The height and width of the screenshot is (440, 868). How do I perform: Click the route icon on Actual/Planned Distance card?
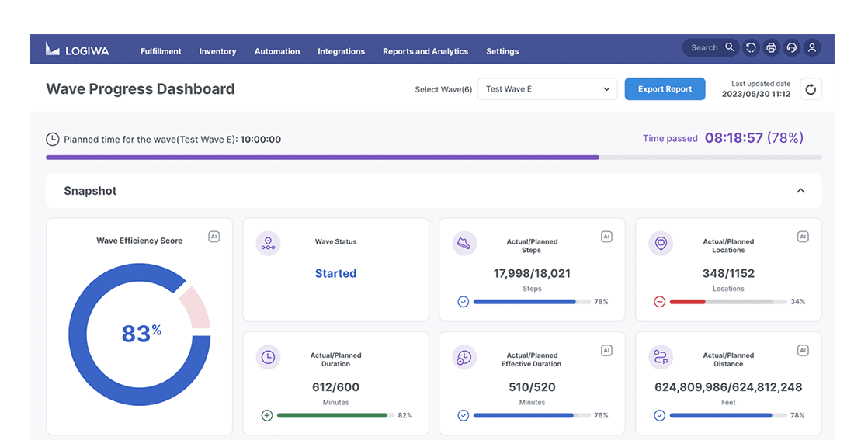point(661,357)
